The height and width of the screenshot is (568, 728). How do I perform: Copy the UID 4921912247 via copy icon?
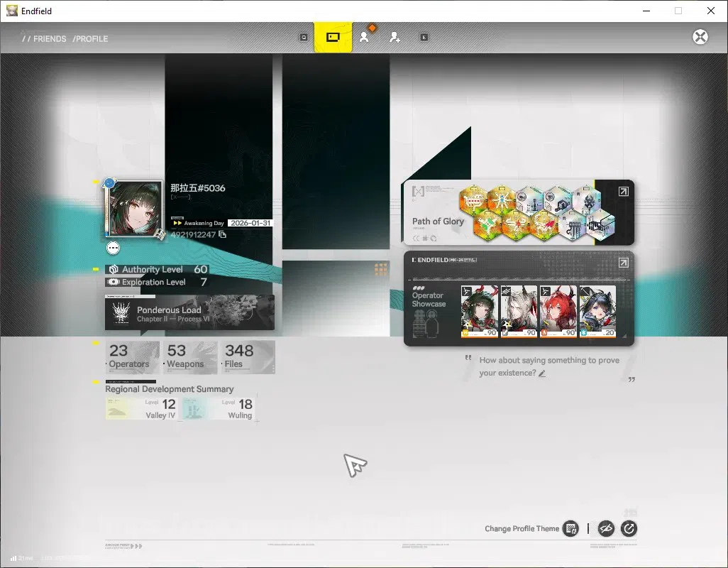tap(222, 234)
